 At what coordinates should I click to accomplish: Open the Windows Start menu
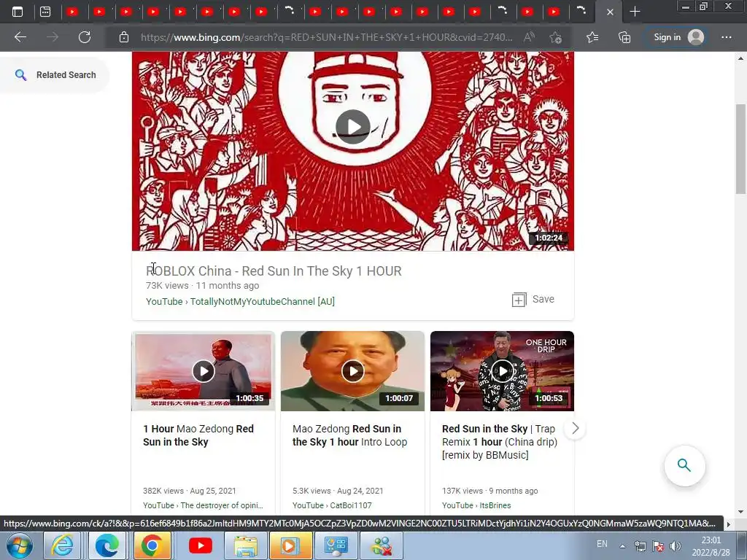click(x=19, y=545)
